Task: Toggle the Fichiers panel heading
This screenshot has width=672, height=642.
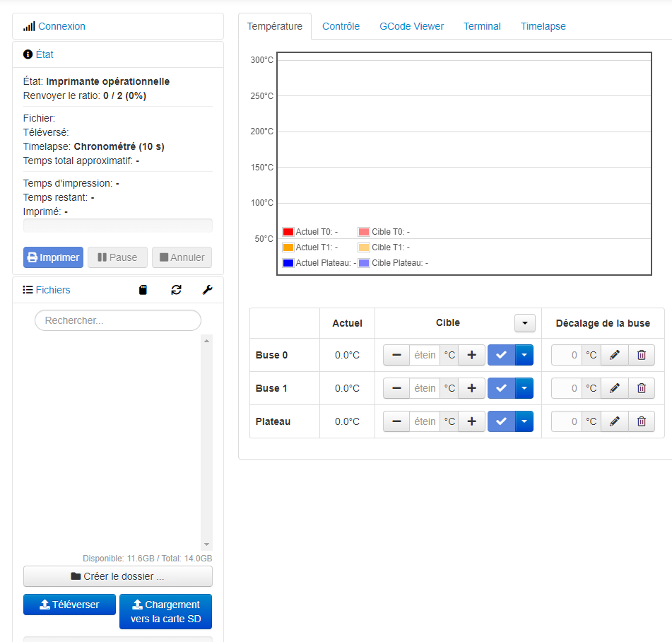Action: point(53,290)
